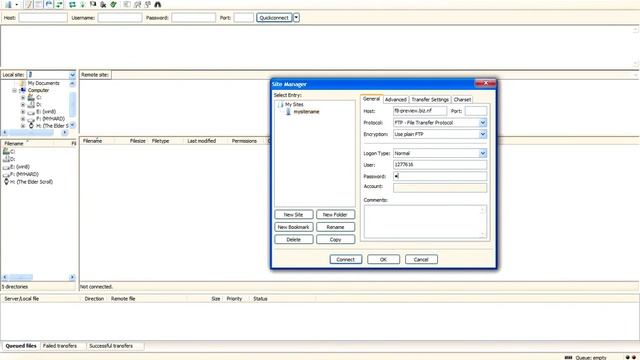Image resolution: width=640 pixels, height=360 pixels.
Task: Click the Disconnect from server toolbar icon
Action: pyautogui.click(x=103, y=4)
